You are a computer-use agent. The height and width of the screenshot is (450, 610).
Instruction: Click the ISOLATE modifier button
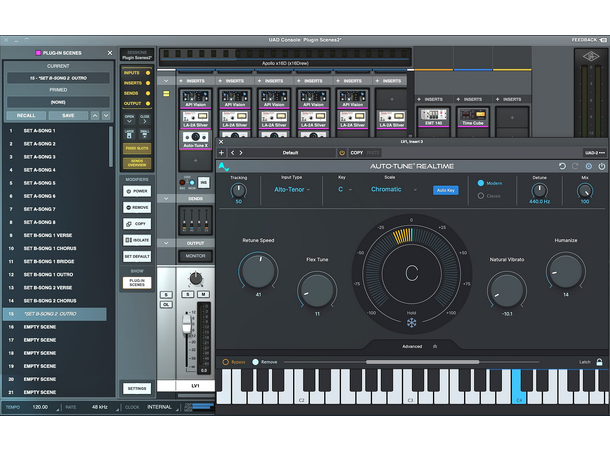tap(137, 240)
